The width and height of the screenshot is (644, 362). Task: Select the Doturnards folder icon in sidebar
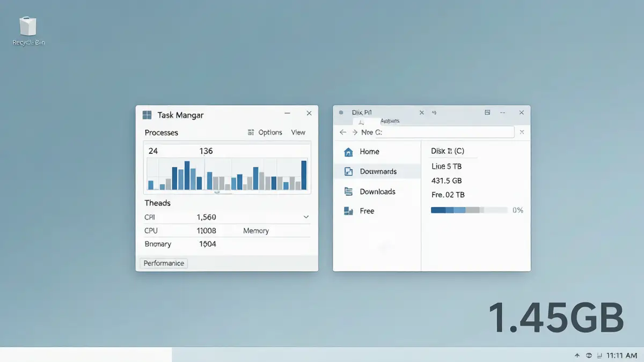point(348,172)
